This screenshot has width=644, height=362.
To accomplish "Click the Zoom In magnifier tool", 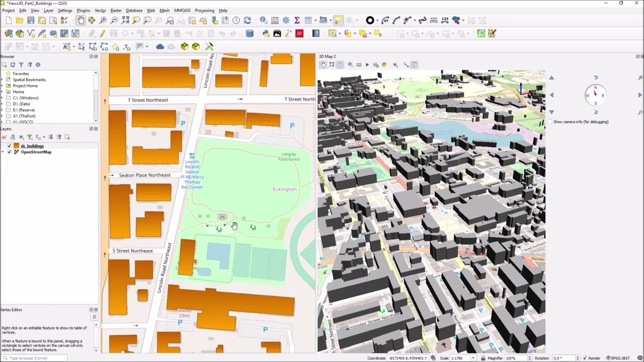I will 103,20.
